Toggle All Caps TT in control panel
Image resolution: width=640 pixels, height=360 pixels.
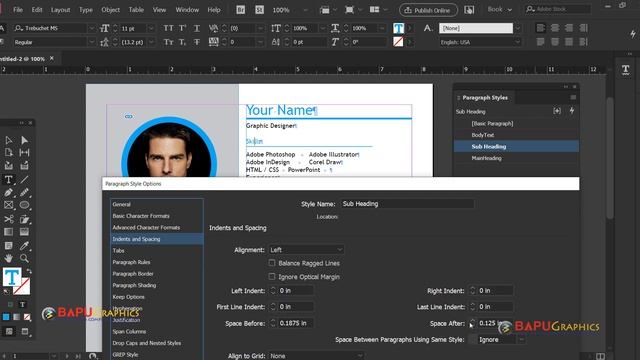(168, 28)
